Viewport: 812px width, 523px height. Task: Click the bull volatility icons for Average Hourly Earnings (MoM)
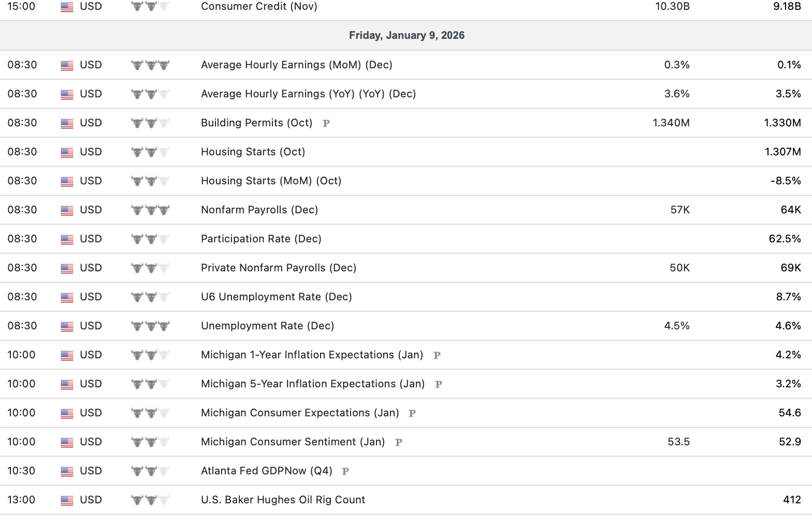tap(150, 65)
